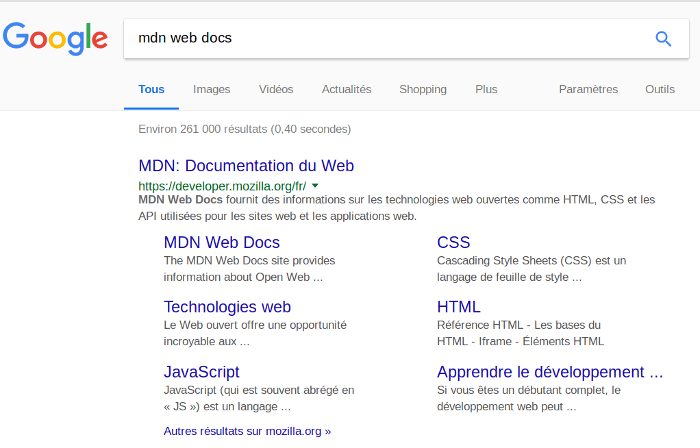
Task: Click the Outils button
Action: 660,89
